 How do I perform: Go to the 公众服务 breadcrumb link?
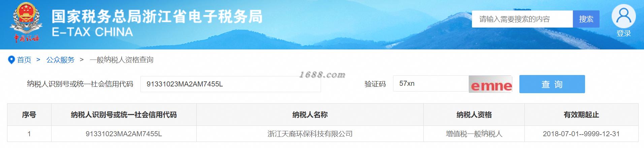point(60,60)
